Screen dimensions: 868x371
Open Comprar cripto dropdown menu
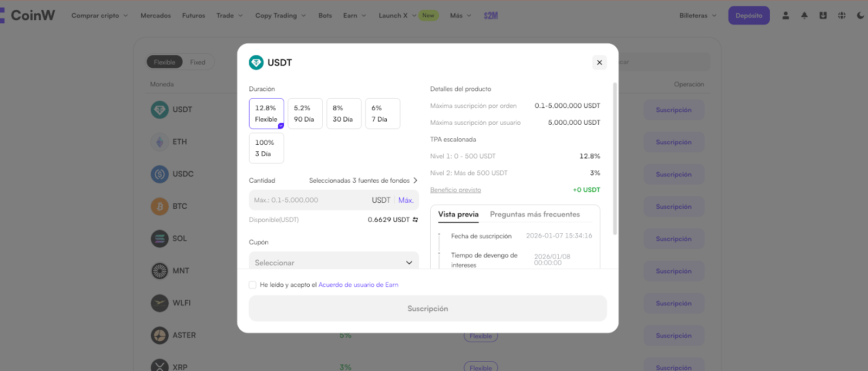pyautogui.click(x=100, y=16)
